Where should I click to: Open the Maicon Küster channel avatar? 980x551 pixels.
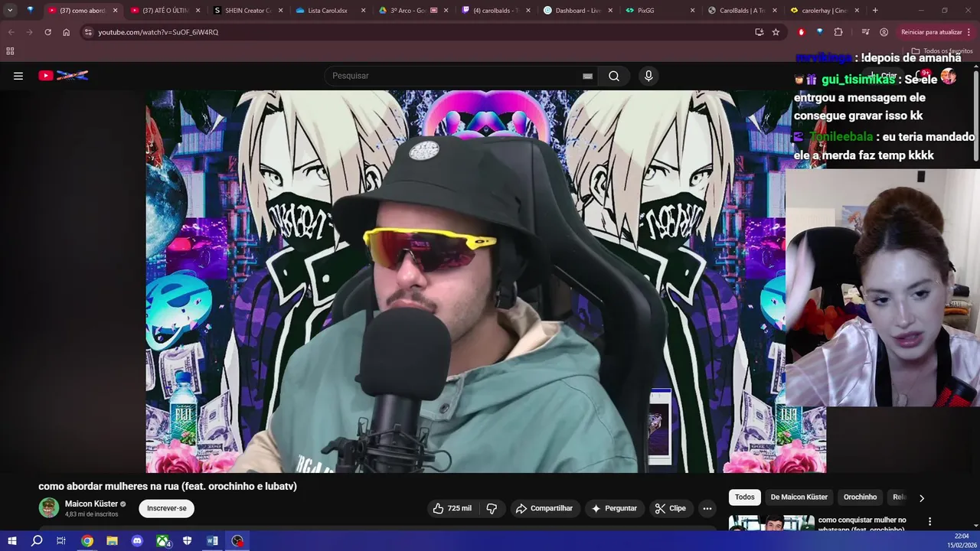coord(49,508)
